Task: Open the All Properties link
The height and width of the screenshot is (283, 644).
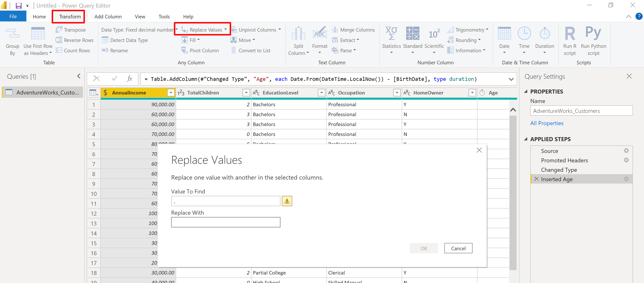Action: (547, 123)
